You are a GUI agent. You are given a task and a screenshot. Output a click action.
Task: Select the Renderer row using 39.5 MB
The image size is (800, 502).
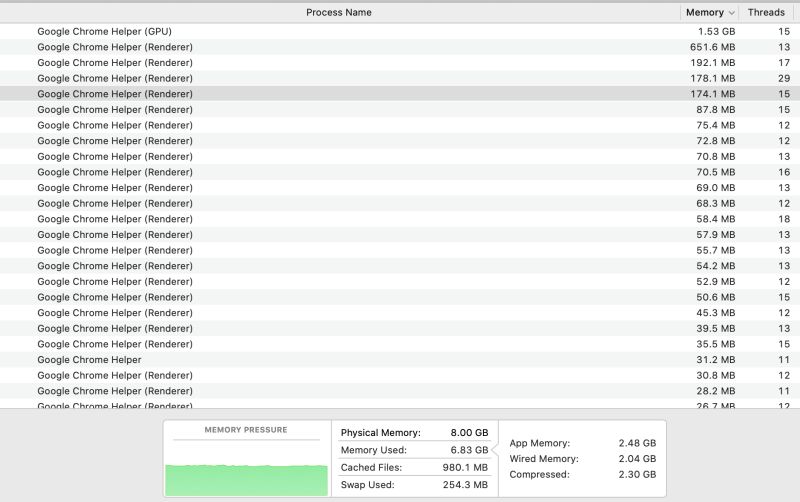coord(400,329)
